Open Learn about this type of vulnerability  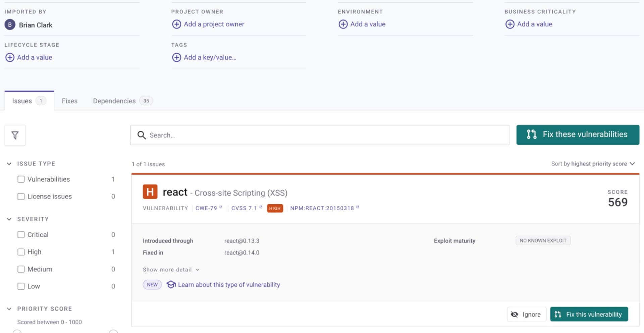coord(229,284)
